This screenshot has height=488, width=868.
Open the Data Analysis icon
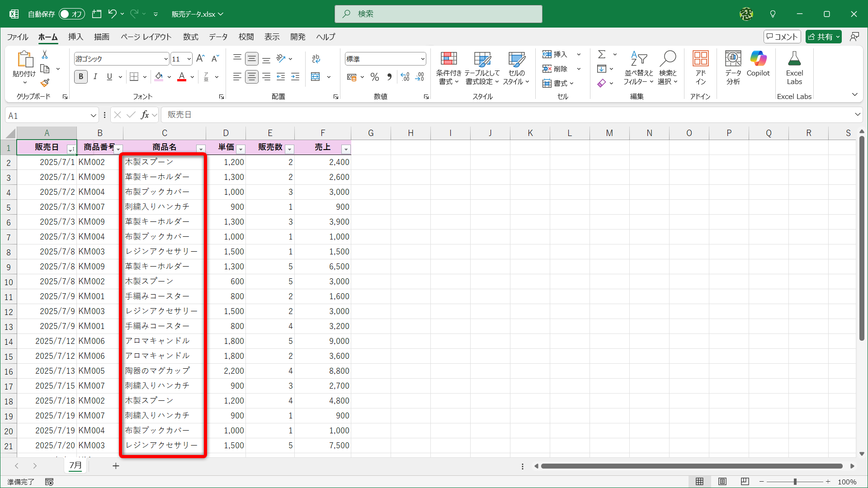point(733,59)
